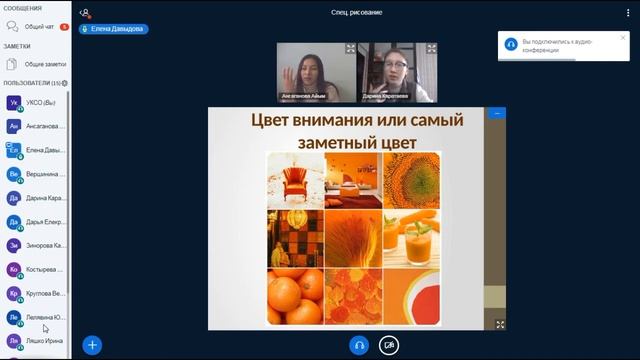Image resolution: width=640 pixels, height=360 pixels.
Task: Click the carrot juice glasses image
Action: click(412, 239)
